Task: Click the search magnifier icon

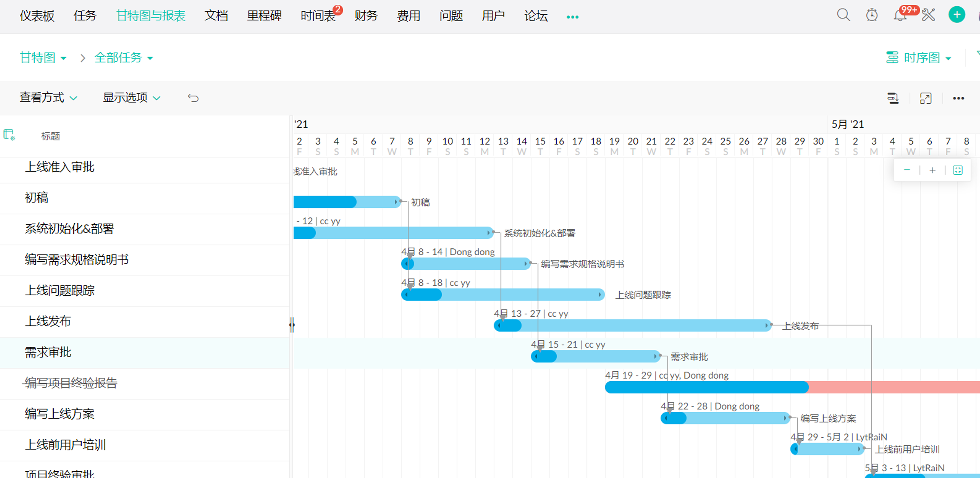Action: [x=843, y=15]
